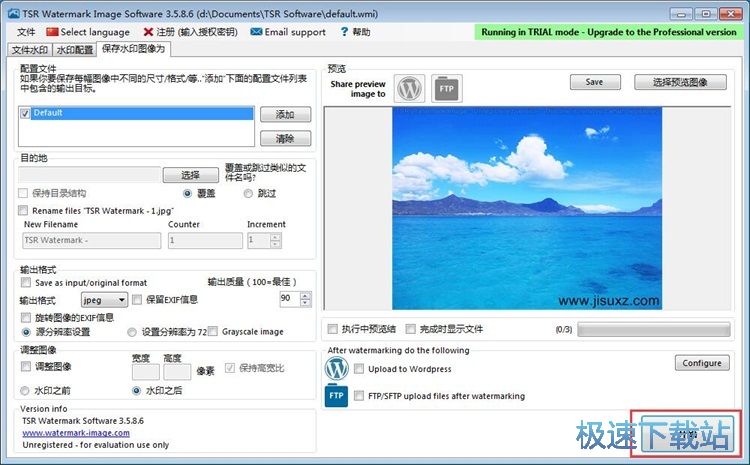Select the 跳过 radio button
This screenshot has height=465, width=750.
click(x=248, y=193)
